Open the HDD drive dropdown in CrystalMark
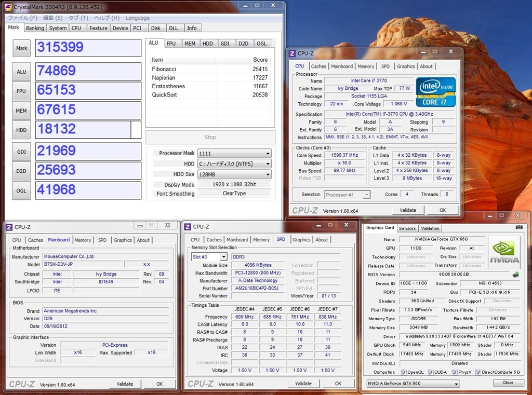 pos(234,164)
